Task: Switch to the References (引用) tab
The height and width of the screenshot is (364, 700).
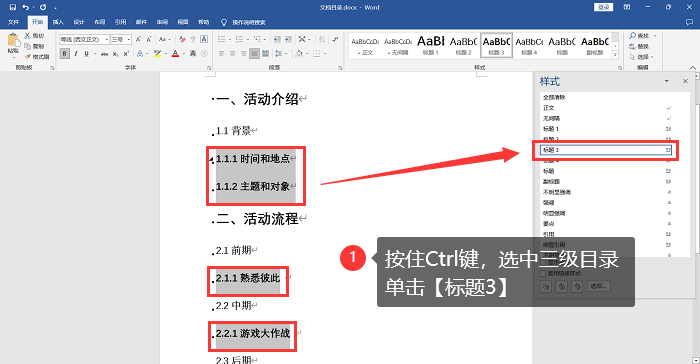Action: pyautogui.click(x=121, y=22)
